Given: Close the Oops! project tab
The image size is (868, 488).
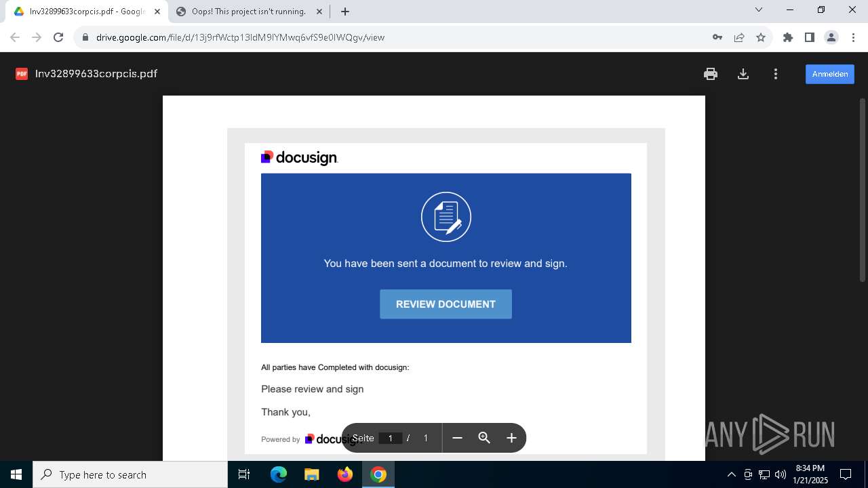Looking at the screenshot, I should click(319, 12).
